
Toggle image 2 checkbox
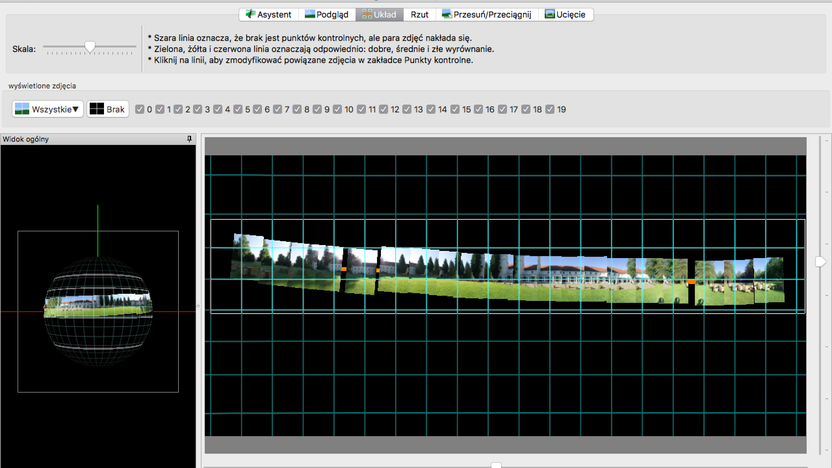(x=178, y=109)
